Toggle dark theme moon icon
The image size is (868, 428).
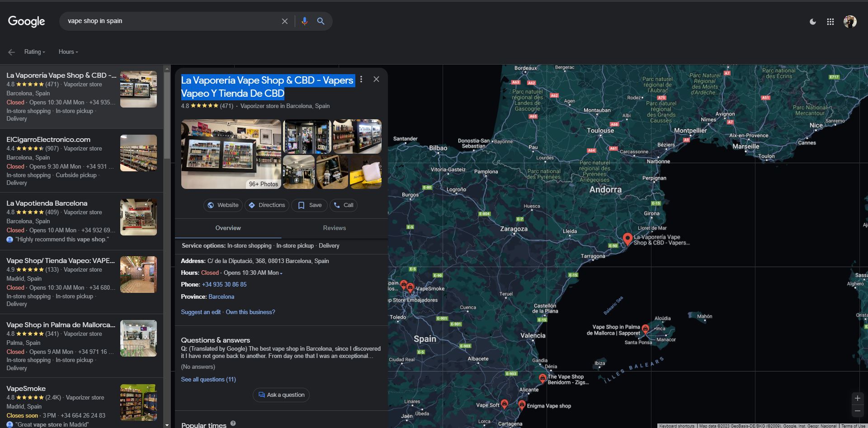[812, 22]
